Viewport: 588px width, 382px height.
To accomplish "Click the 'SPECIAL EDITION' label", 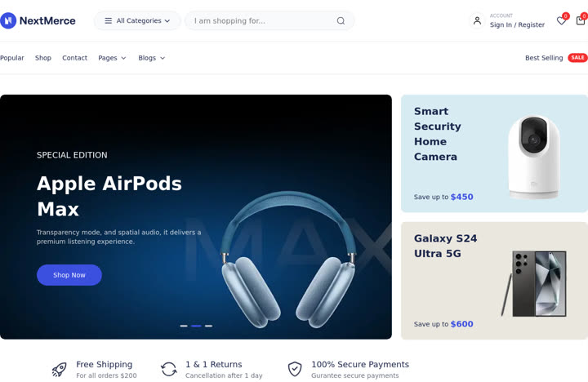I will [72, 155].
